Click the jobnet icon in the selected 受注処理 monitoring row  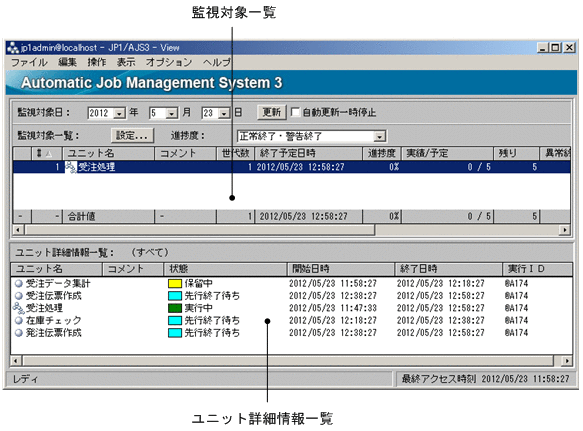71,167
